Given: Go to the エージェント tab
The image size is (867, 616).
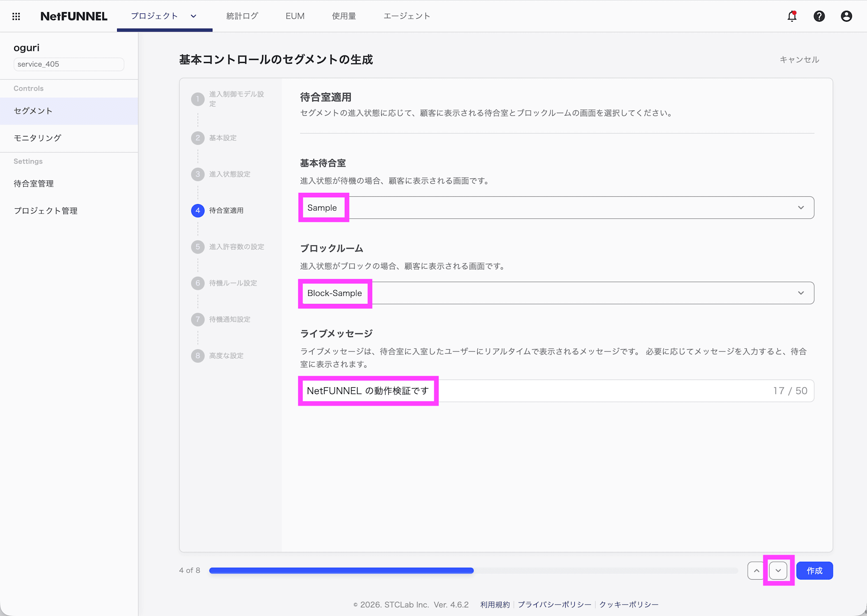Looking at the screenshot, I should [x=406, y=16].
